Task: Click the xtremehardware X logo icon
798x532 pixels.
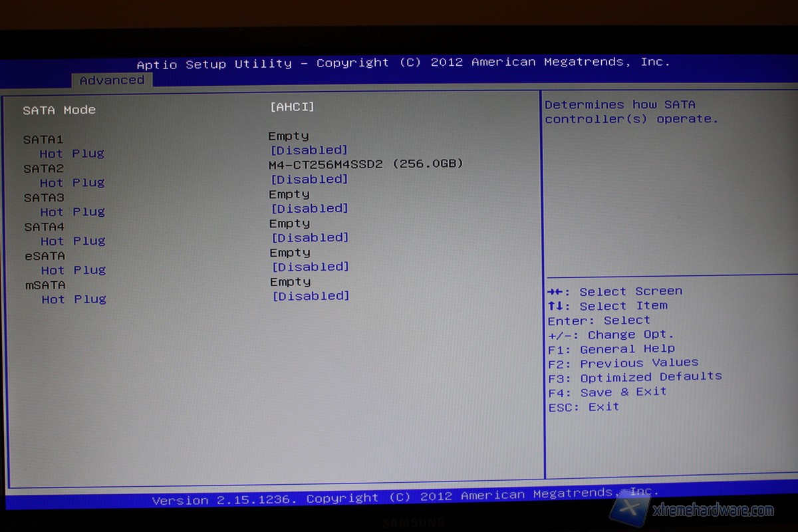Action: pyautogui.click(x=630, y=511)
